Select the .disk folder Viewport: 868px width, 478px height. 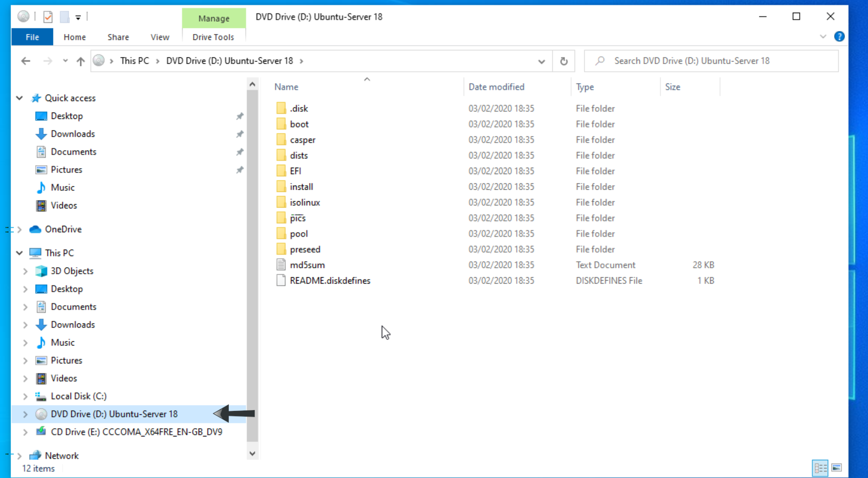tap(299, 108)
